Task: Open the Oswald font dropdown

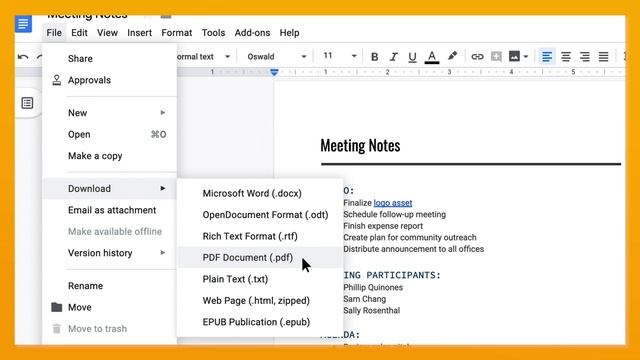Action: pyautogui.click(x=276, y=57)
